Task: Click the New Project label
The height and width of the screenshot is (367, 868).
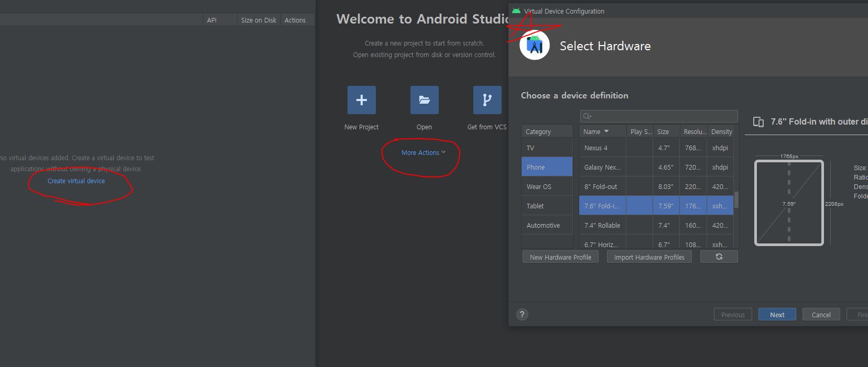Action: pos(361,127)
